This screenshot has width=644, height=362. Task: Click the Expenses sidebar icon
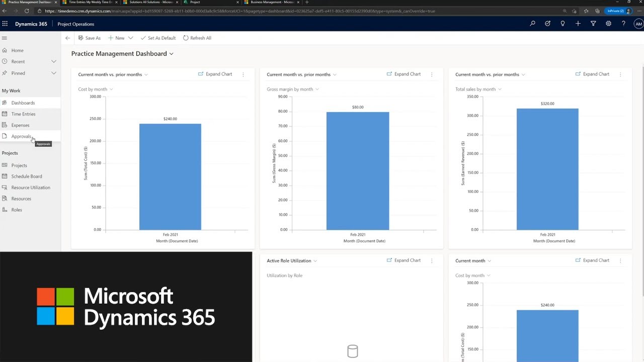[5, 125]
